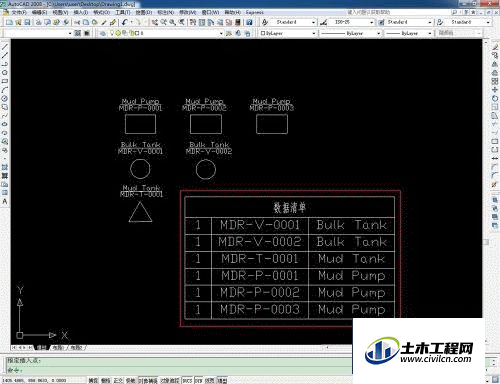
Task: Click the Cut scissors icon
Action: tap(77, 22)
